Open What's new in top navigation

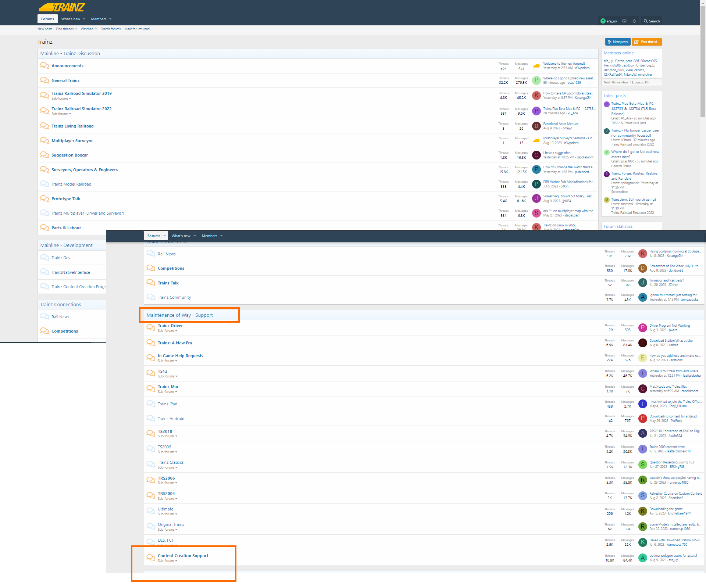tap(71, 19)
